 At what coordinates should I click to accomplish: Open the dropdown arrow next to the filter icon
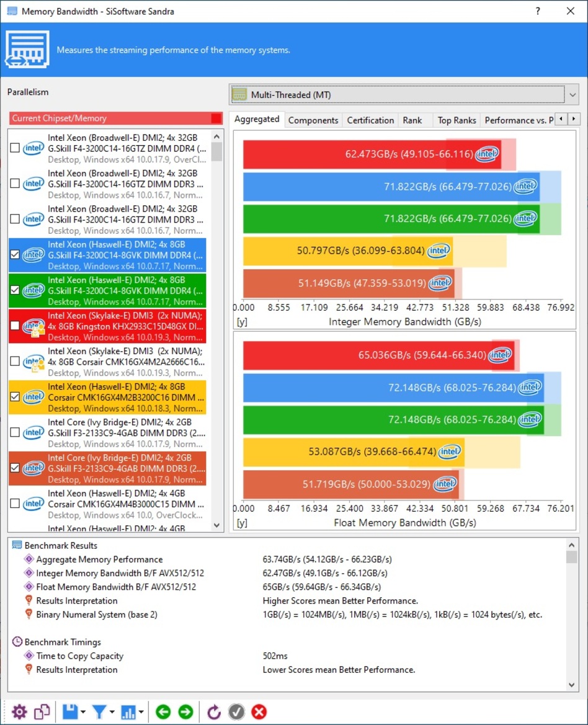point(112,712)
